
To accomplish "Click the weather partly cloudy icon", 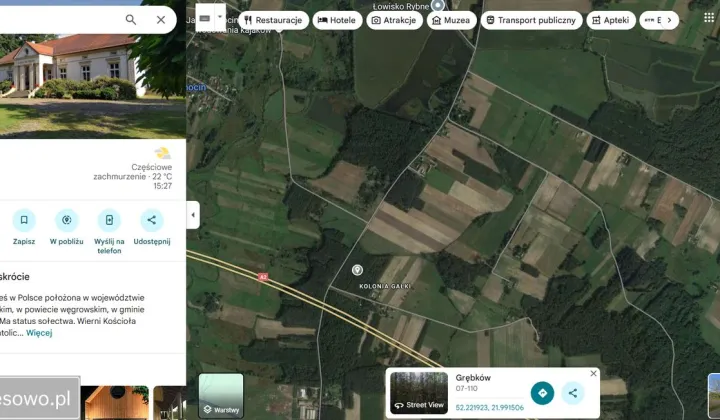I will click(162, 153).
